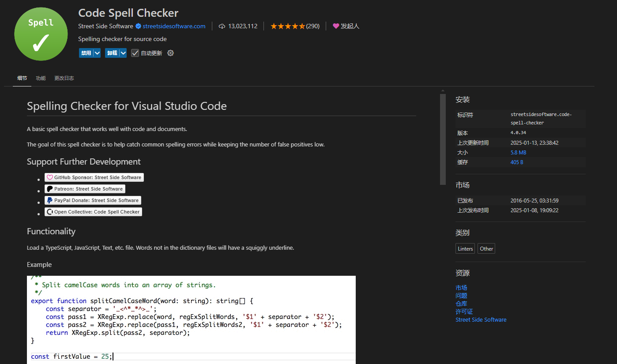
Task: Open the 问题 resource link
Action: click(x=461, y=296)
